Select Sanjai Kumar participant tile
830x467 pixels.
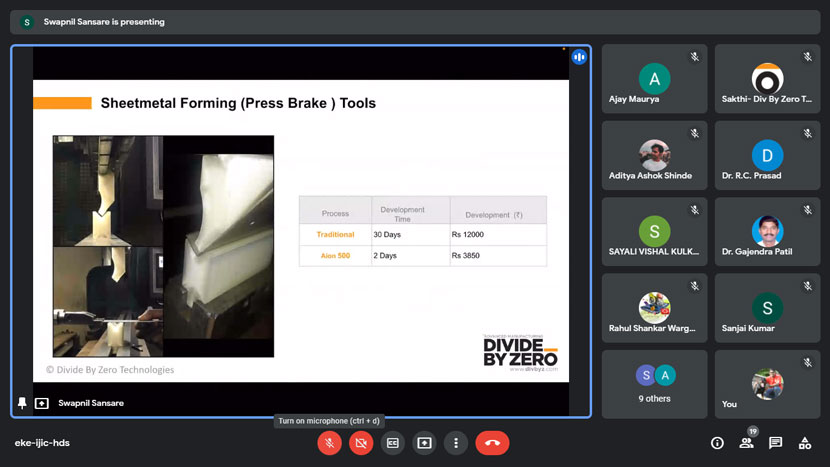pyautogui.click(x=767, y=308)
